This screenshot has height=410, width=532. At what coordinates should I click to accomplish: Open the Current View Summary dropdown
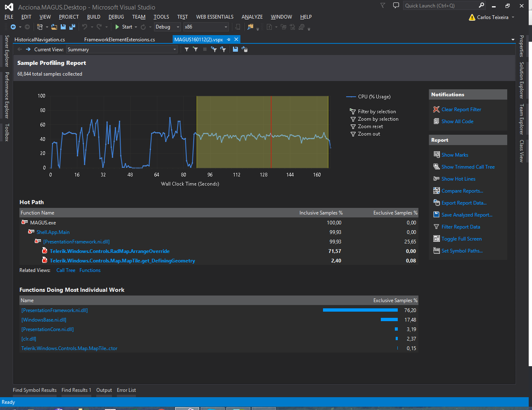[x=175, y=50]
